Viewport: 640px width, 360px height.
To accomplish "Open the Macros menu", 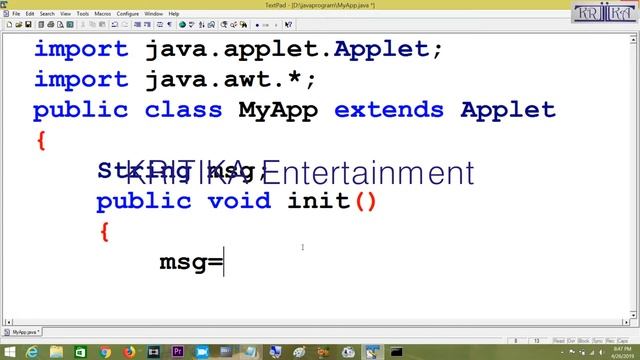I will tap(102, 13).
